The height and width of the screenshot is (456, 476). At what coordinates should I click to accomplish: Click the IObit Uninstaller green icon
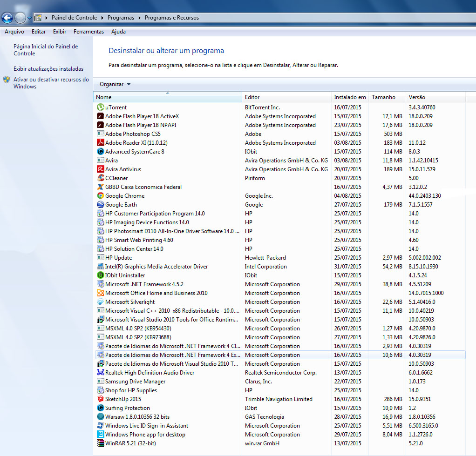pyautogui.click(x=100, y=275)
